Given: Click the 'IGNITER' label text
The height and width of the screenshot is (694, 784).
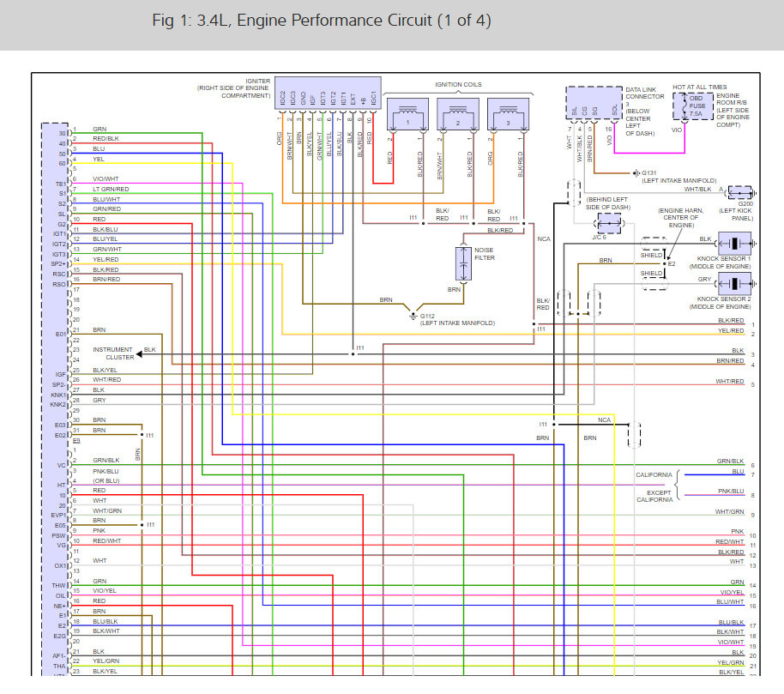Looking at the screenshot, I should tap(258, 81).
